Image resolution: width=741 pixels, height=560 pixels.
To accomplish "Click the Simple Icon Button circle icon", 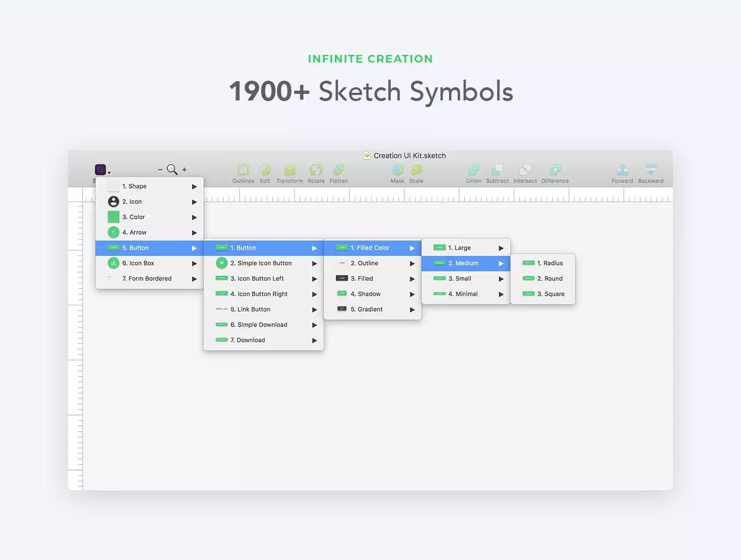I will click(222, 263).
